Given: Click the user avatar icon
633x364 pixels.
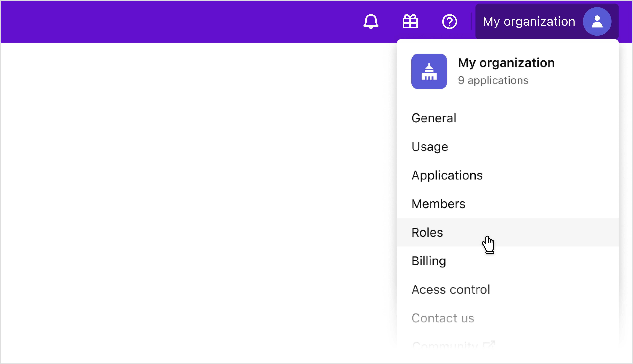Looking at the screenshot, I should coord(597,21).
